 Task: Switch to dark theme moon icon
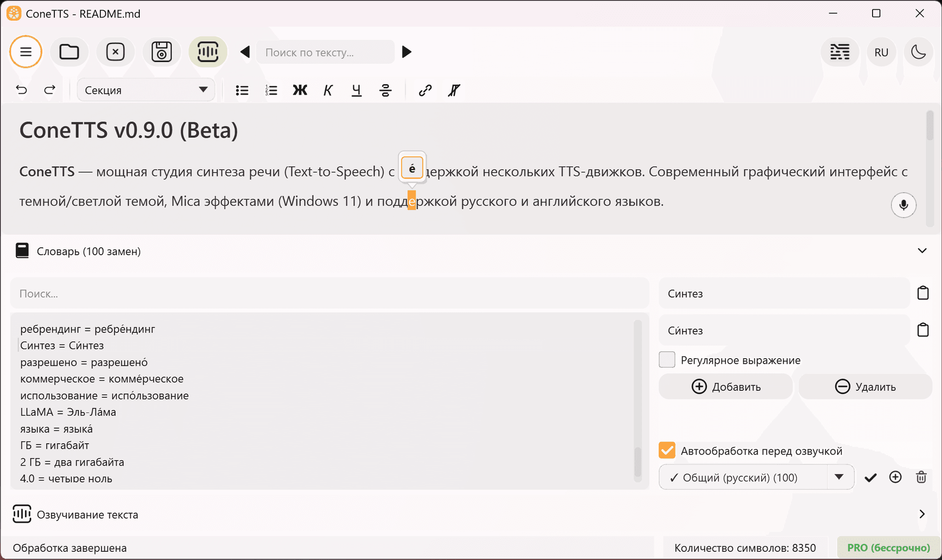tap(919, 52)
